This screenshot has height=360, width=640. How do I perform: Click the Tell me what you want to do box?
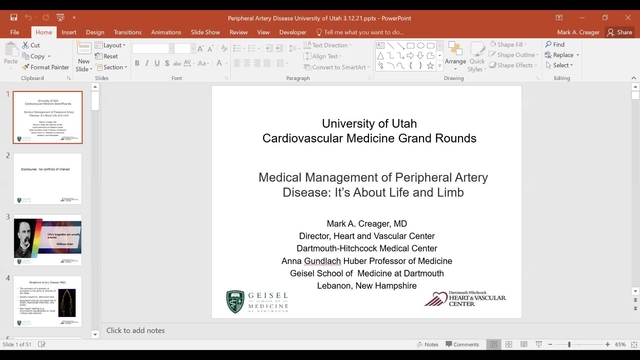360,32
